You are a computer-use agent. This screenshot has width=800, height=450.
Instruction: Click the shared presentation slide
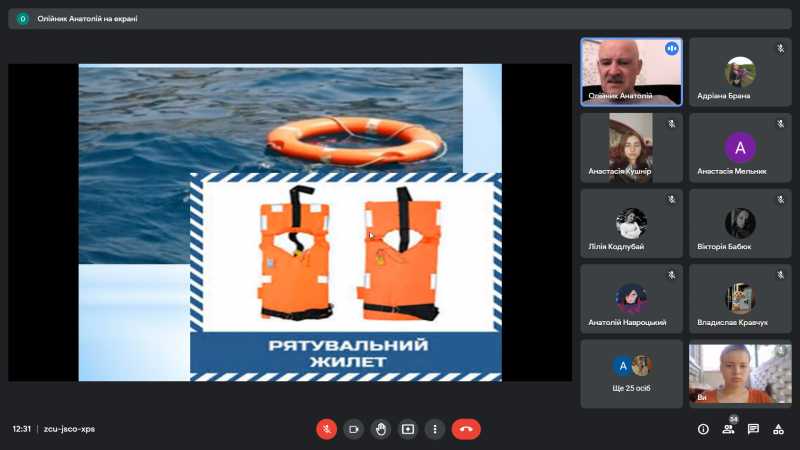click(290, 222)
